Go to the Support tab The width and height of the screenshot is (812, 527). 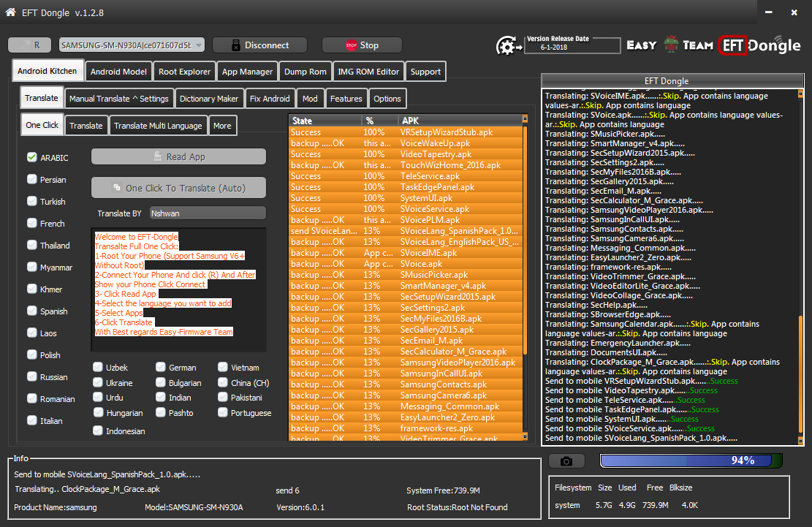point(425,72)
